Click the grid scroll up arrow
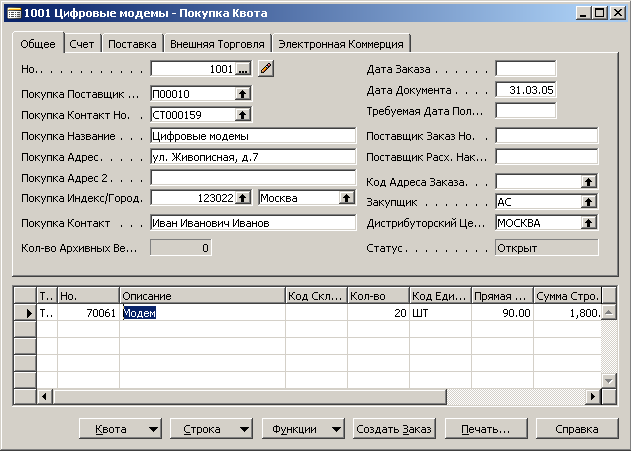 pyautogui.click(x=609, y=312)
